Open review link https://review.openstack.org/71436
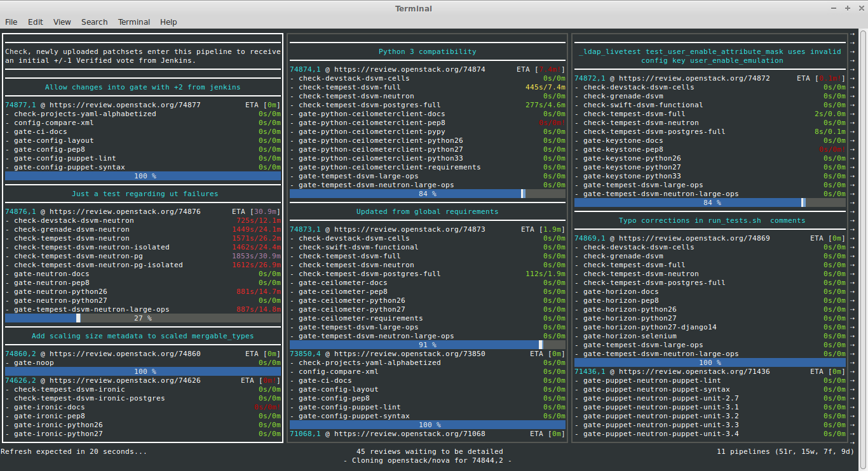The height and width of the screenshot is (471, 868). pos(695,371)
